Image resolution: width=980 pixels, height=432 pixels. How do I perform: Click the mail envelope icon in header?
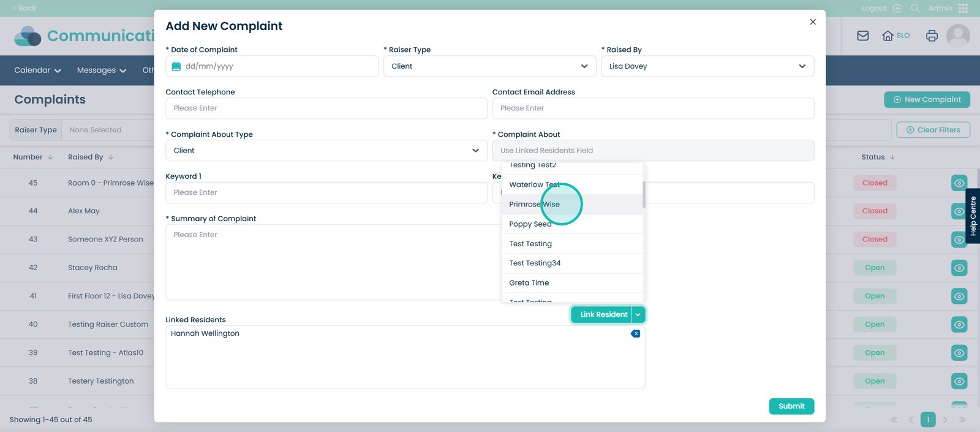862,36
